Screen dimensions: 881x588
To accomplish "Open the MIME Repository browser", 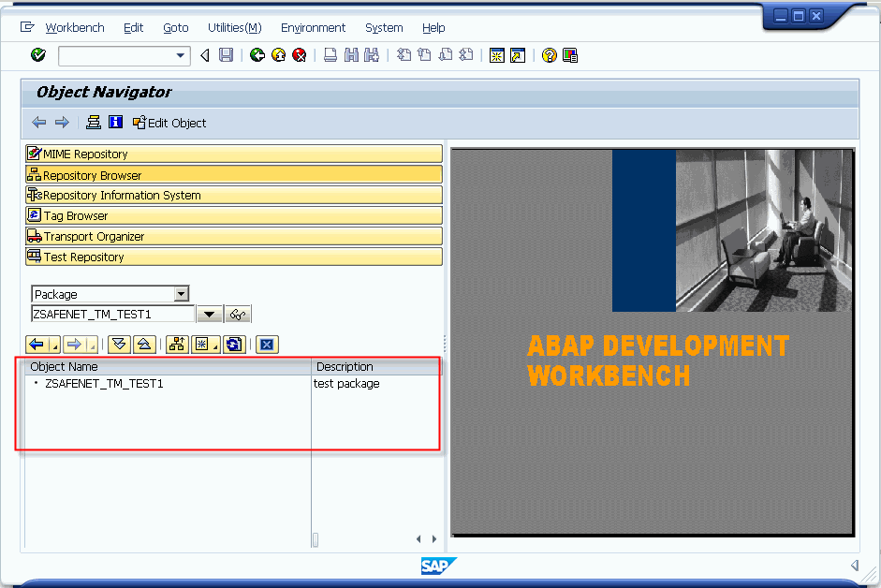I will click(x=234, y=154).
